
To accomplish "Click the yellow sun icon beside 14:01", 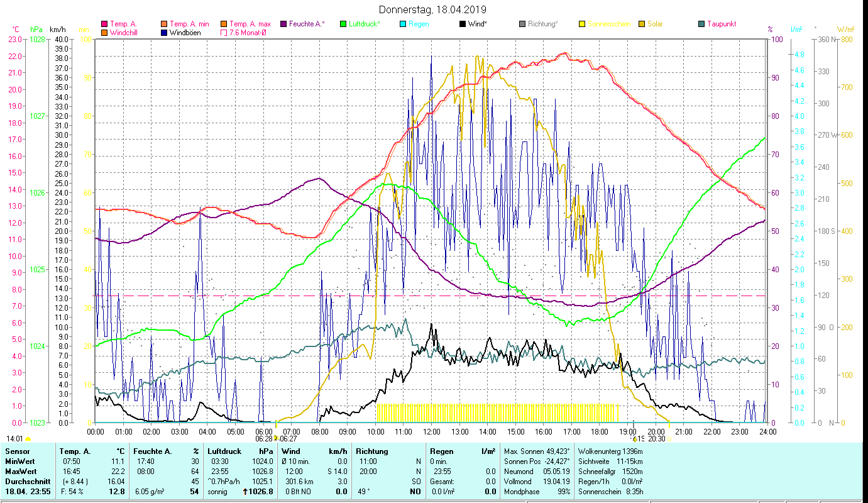I will pos(28,439).
